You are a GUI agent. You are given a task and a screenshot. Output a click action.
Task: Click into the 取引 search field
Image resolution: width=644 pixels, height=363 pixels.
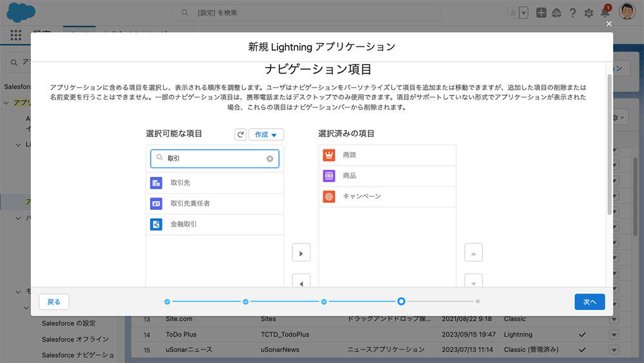pyautogui.click(x=215, y=158)
